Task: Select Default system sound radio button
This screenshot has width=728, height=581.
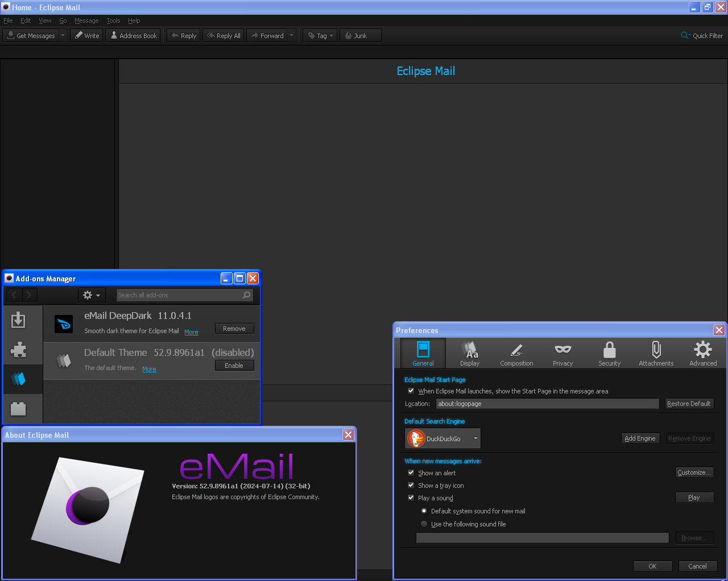Action: click(424, 511)
